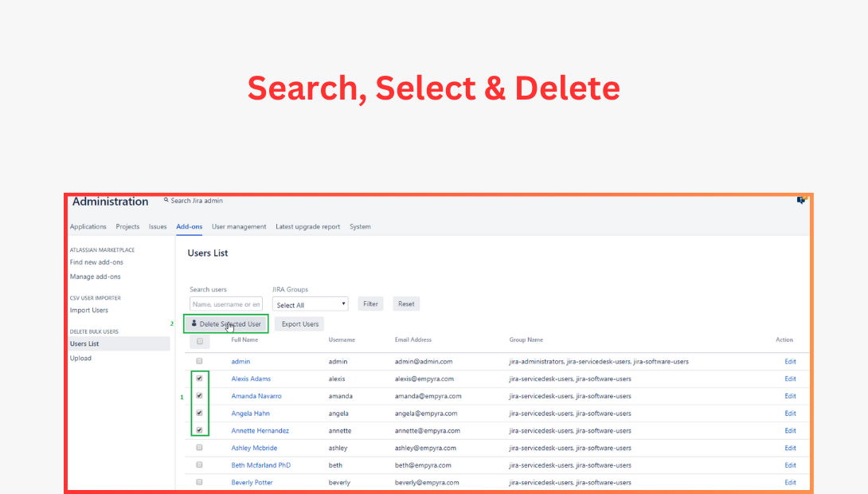
Task: Focus the Search users input field
Action: (226, 304)
